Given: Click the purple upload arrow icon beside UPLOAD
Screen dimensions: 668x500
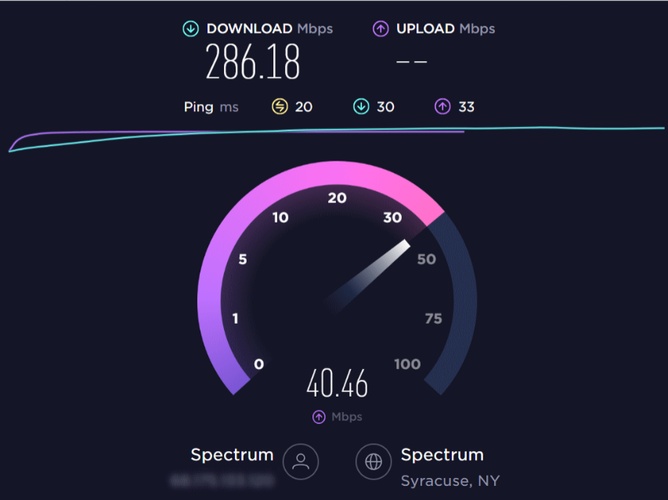Looking at the screenshot, I should [x=380, y=29].
